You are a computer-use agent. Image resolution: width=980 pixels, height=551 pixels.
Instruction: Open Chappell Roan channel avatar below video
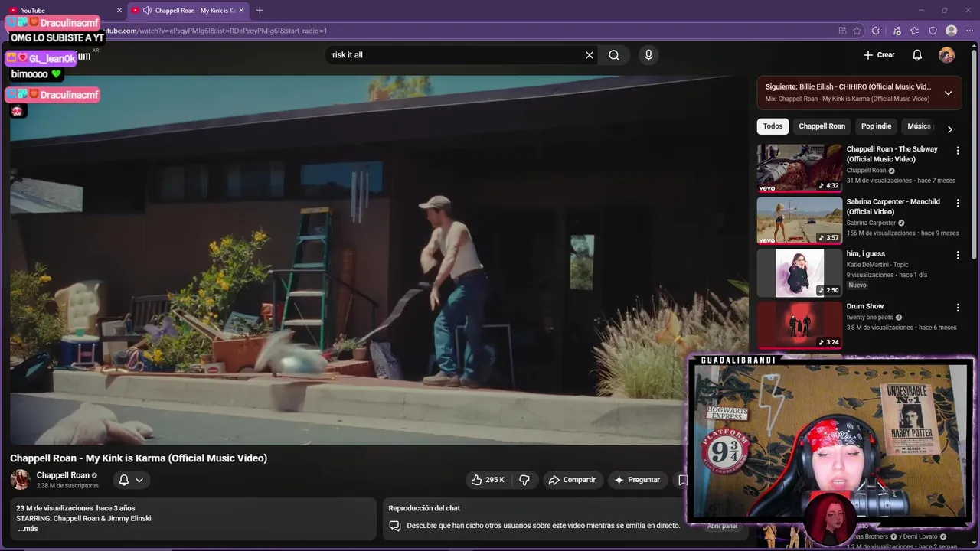tap(21, 480)
